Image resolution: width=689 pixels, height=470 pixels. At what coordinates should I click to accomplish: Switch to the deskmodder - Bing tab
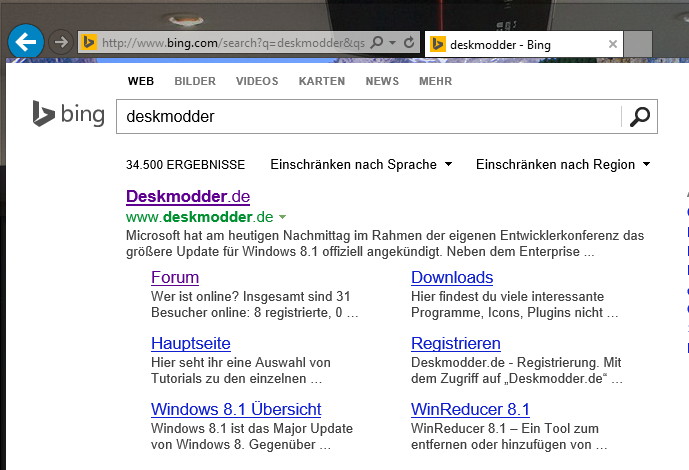[x=524, y=44]
